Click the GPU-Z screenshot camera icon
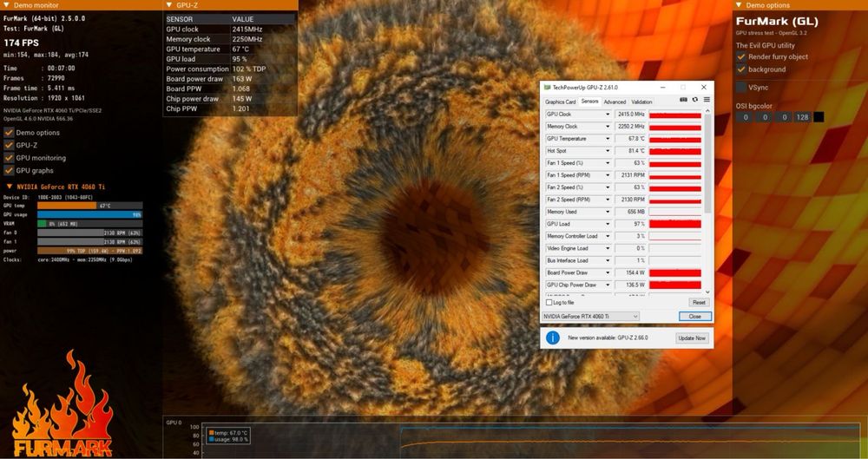The height and width of the screenshot is (459, 868). coord(683,100)
